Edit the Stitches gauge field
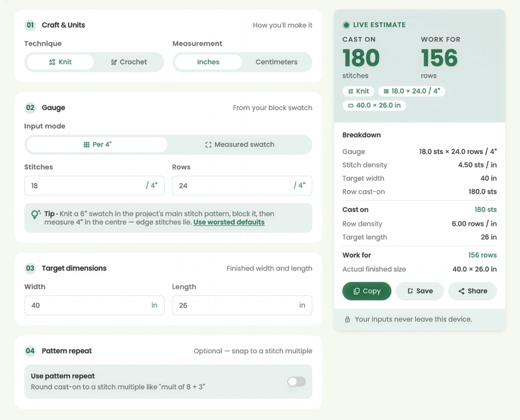This screenshot has height=420, width=520. [x=94, y=186]
